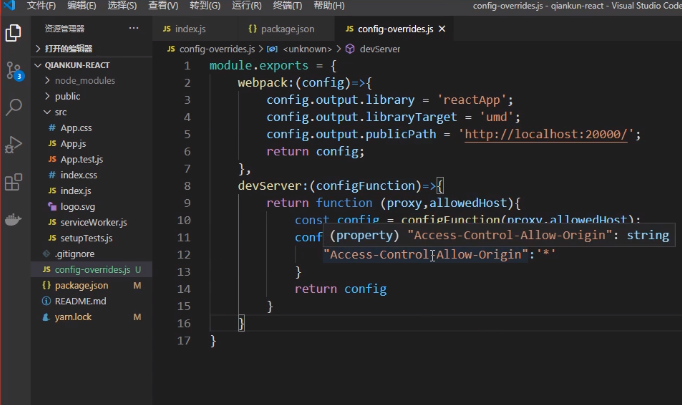
Task: Switch to the package.json editor tab
Action: point(287,29)
